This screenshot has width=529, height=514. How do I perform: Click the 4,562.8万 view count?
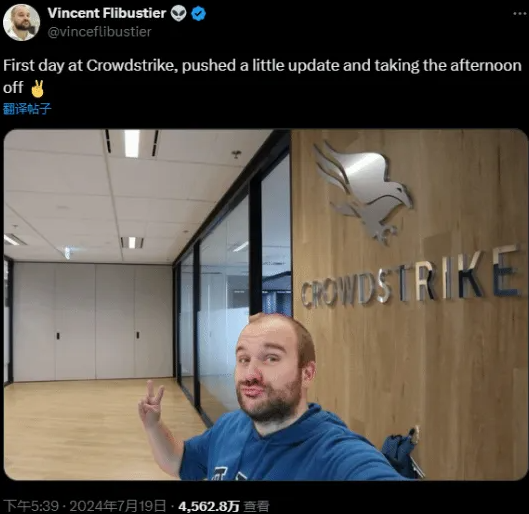point(209,506)
